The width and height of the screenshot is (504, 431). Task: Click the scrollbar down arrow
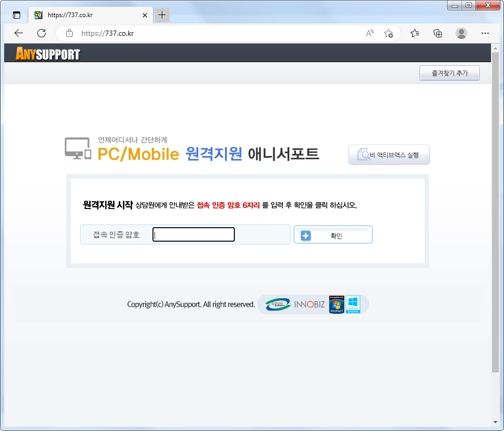click(495, 422)
